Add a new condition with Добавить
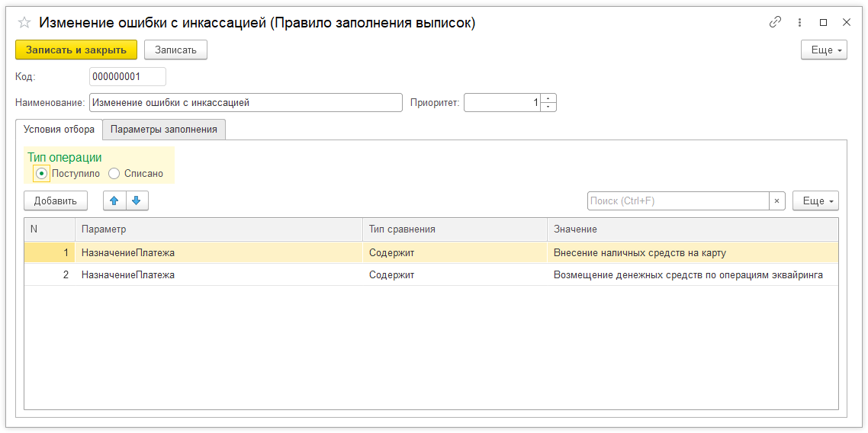Viewport: 868px width, 433px height. pyautogui.click(x=56, y=201)
